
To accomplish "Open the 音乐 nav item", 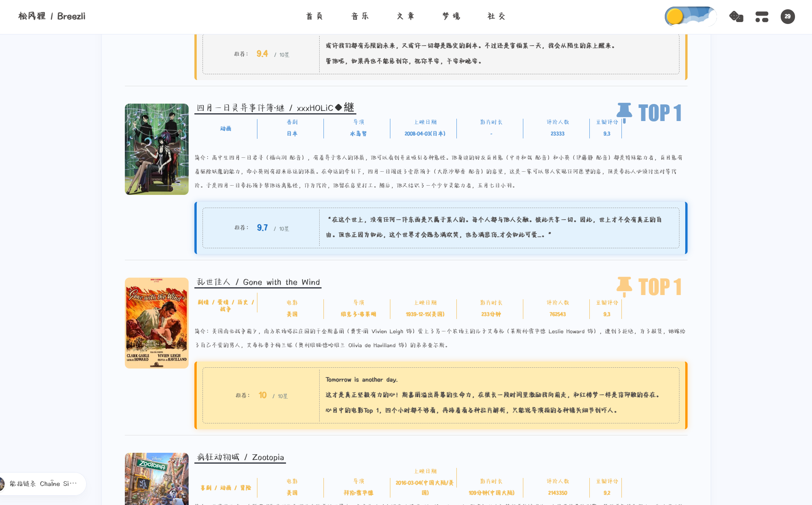I will (x=360, y=16).
